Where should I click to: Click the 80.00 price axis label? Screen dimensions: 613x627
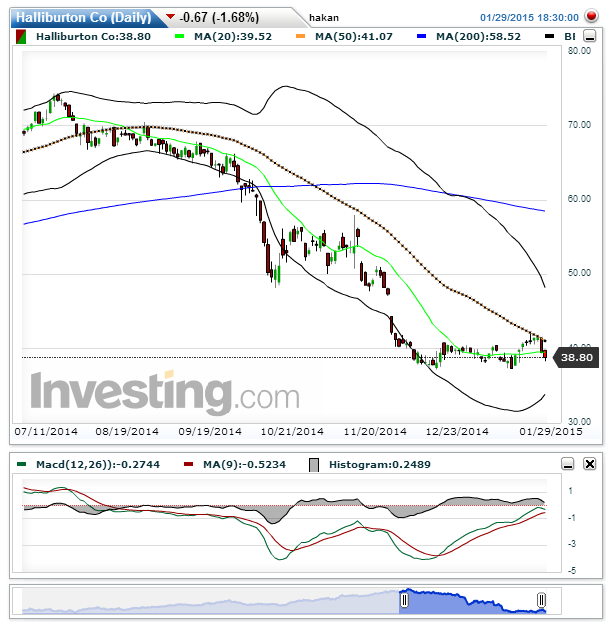point(579,51)
